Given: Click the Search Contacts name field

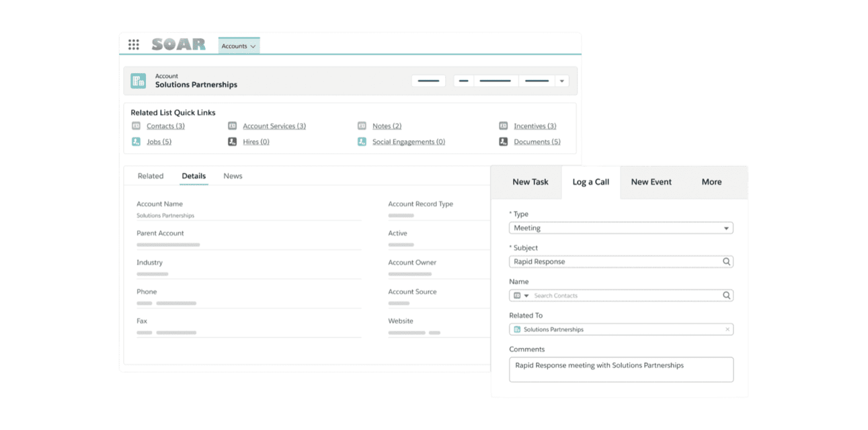Looking at the screenshot, I should pos(625,296).
